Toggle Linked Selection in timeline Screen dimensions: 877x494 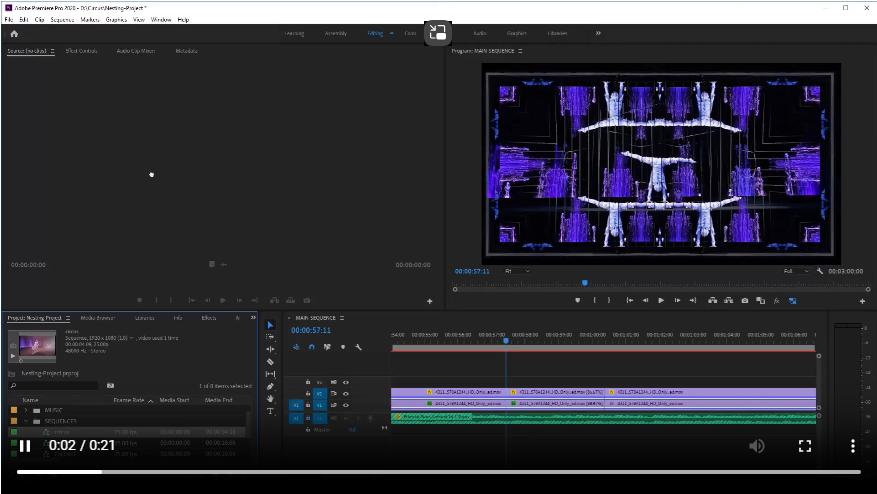pyautogui.click(x=327, y=347)
